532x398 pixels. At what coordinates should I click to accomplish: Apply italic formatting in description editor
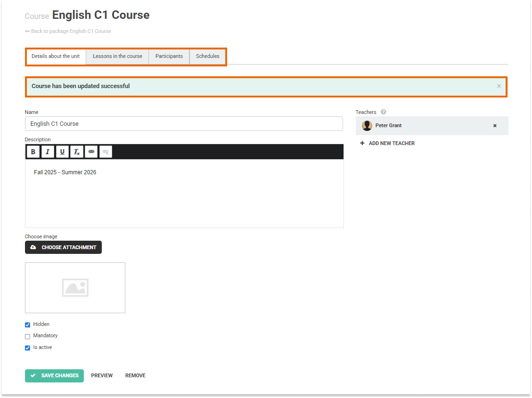(x=48, y=152)
